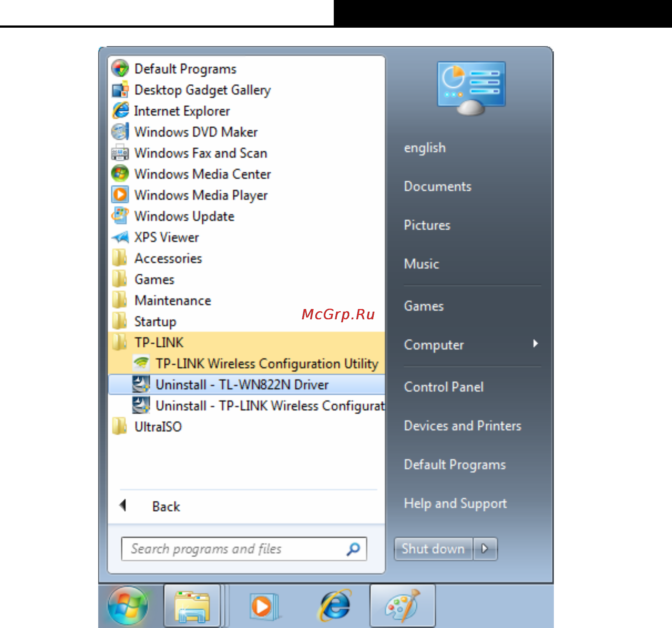
Task: Click the Windows Start orb
Action: (128, 605)
